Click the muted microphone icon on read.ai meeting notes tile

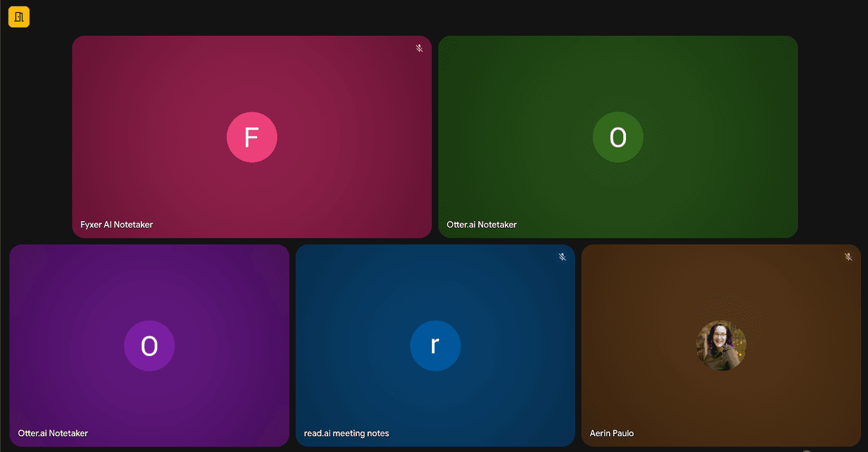(563, 257)
